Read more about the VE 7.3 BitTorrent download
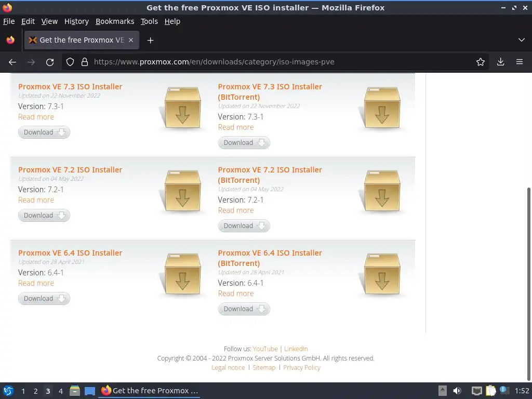Screen dimensions: 532x399 (236, 127)
